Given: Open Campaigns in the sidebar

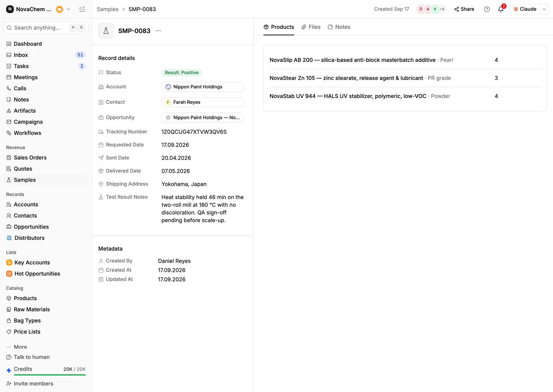Looking at the screenshot, I should (46, 122).
